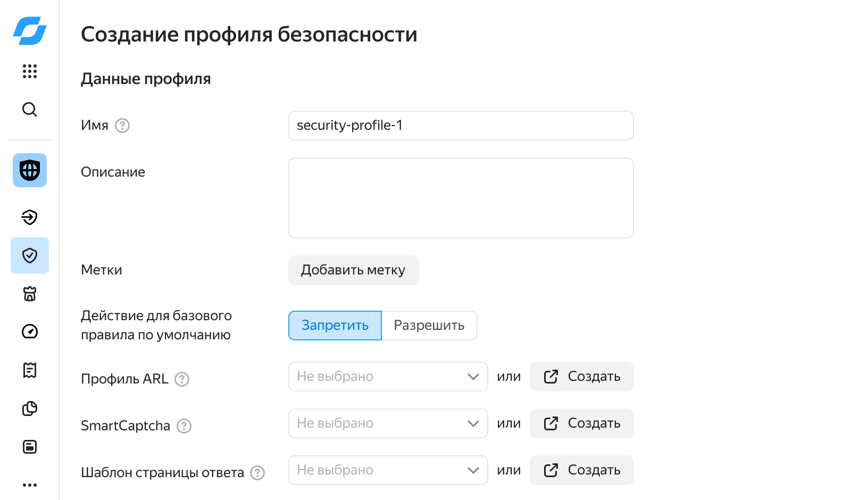This screenshot has width=868, height=500.
Task: Click Создать next to Профиль ARL
Action: [581, 377]
